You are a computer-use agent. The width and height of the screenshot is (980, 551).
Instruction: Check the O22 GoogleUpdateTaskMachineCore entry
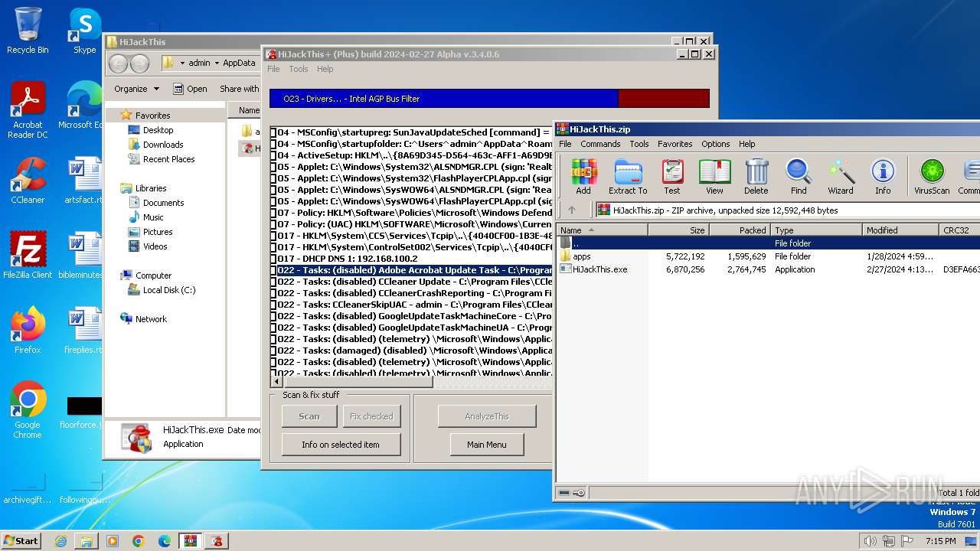pos(273,316)
